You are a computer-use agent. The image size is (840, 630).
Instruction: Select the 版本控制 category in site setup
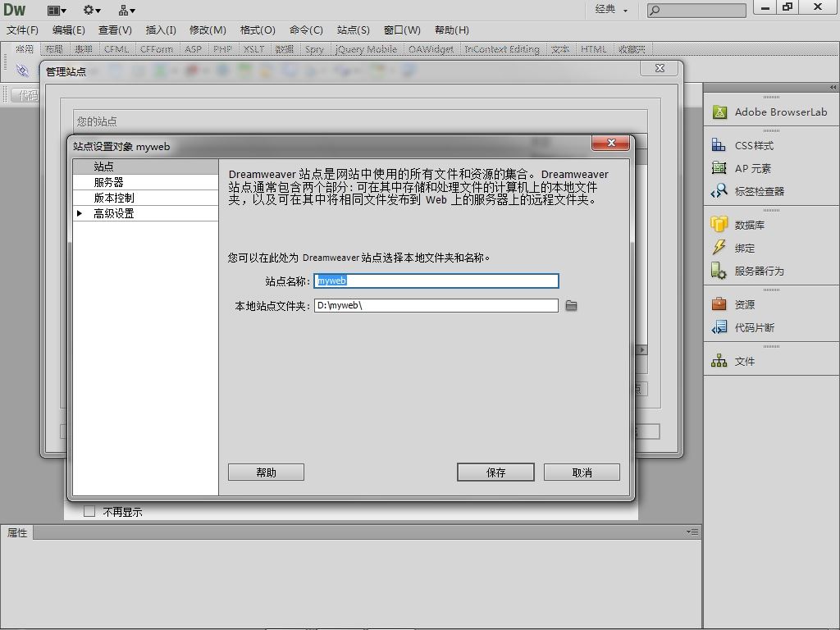coord(145,198)
